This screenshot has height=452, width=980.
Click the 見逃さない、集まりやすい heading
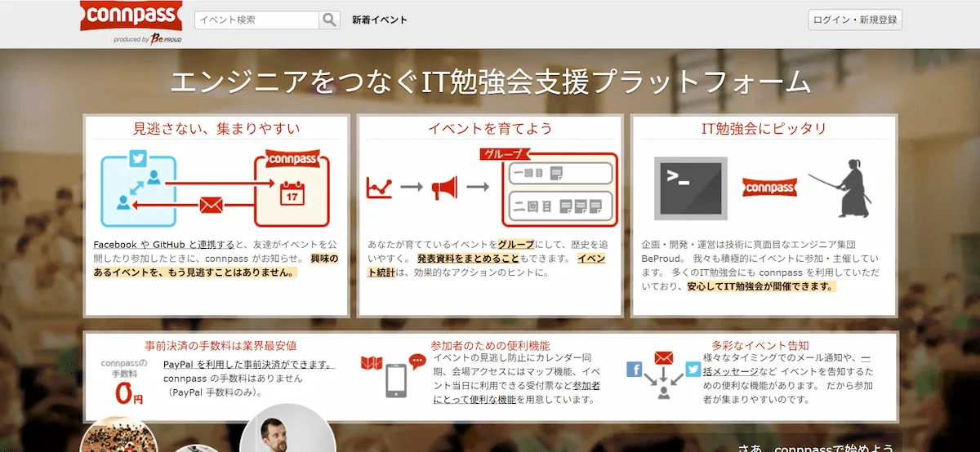[216, 128]
